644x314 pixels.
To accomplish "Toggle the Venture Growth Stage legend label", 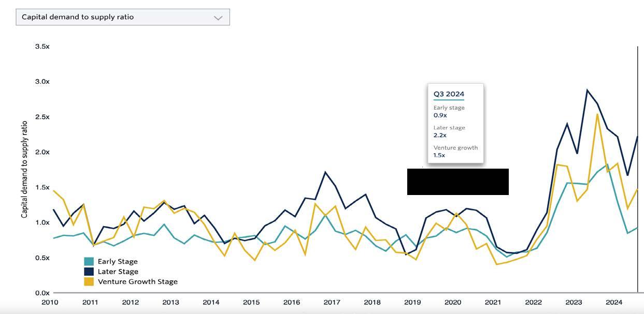I will coord(137,281).
